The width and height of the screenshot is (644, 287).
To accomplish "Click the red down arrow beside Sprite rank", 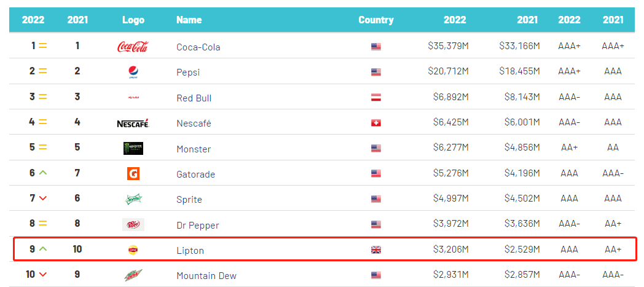I will tap(43, 199).
